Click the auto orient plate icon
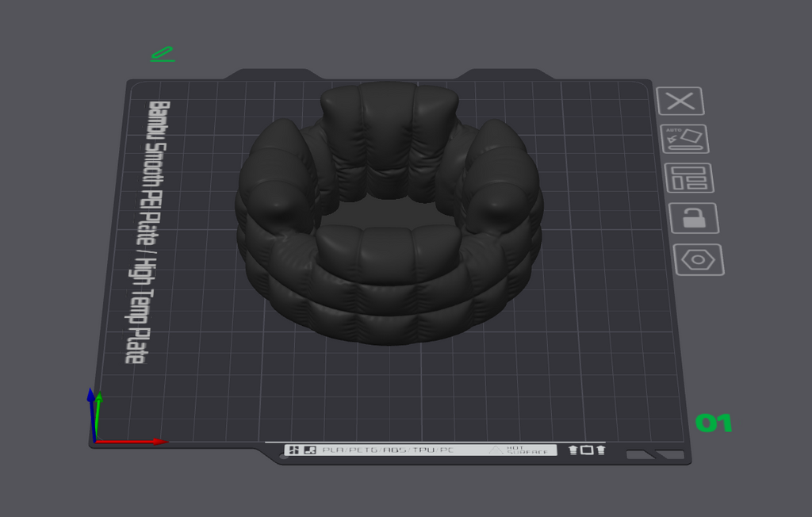Screen dimensions: 812x517 coord(684,139)
